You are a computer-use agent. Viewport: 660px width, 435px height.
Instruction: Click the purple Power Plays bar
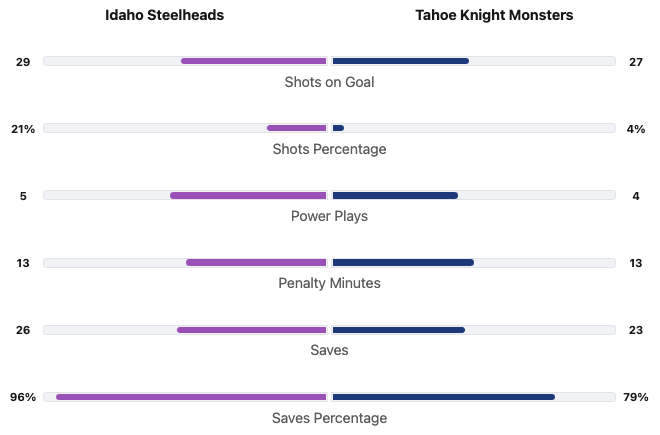248,195
